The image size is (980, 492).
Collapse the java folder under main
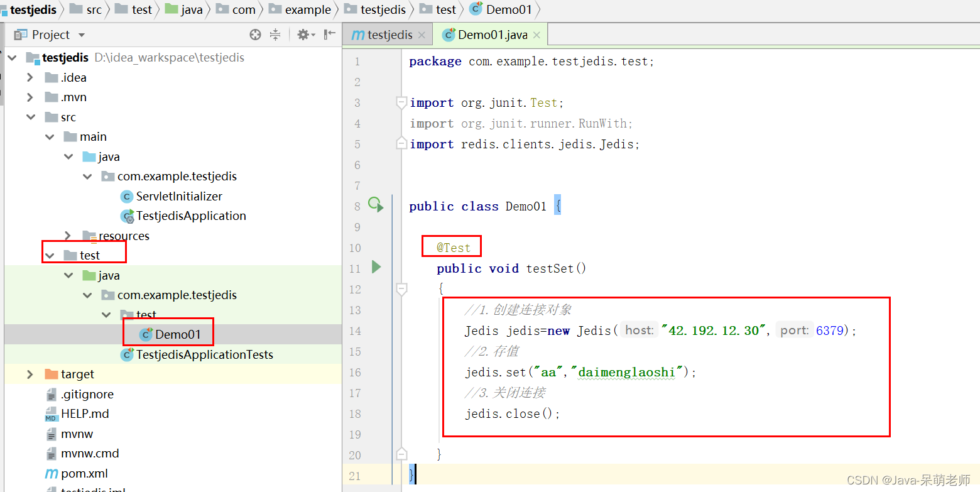tap(68, 156)
